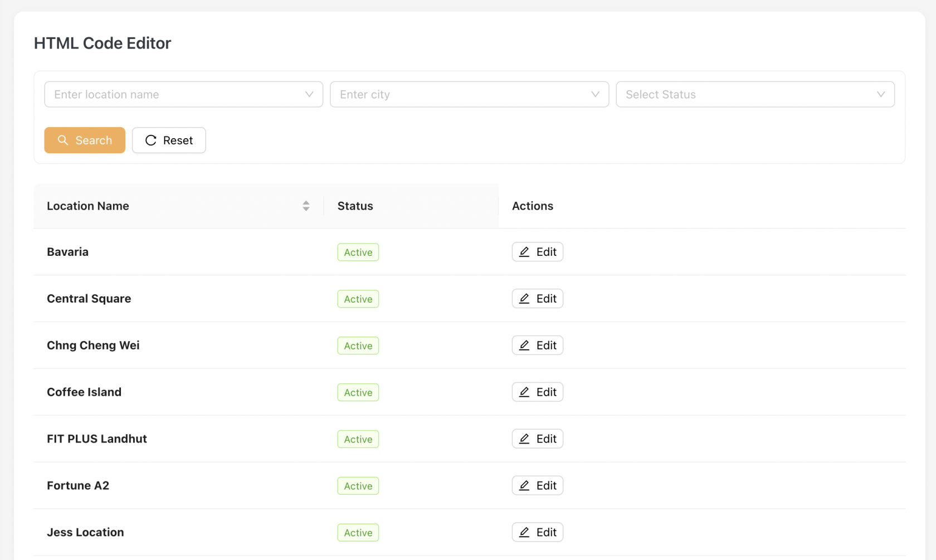
Task: Click the Active tag for Central Square
Action: pyautogui.click(x=358, y=299)
